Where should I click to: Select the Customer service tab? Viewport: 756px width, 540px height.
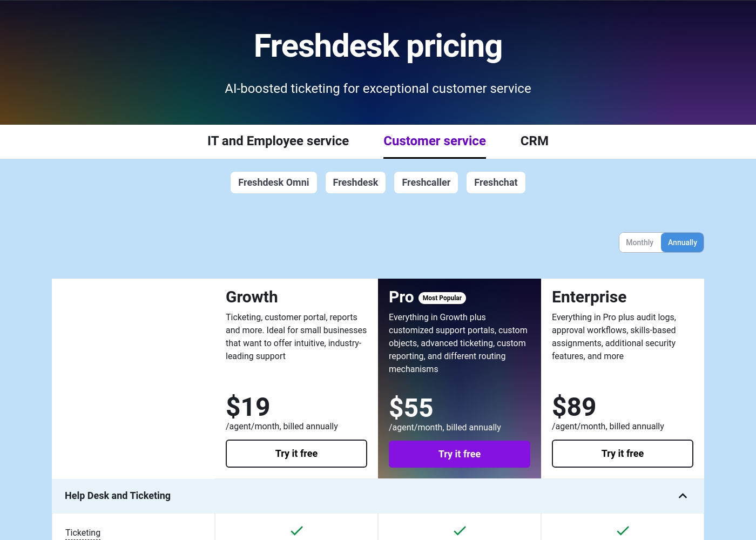tap(435, 141)
